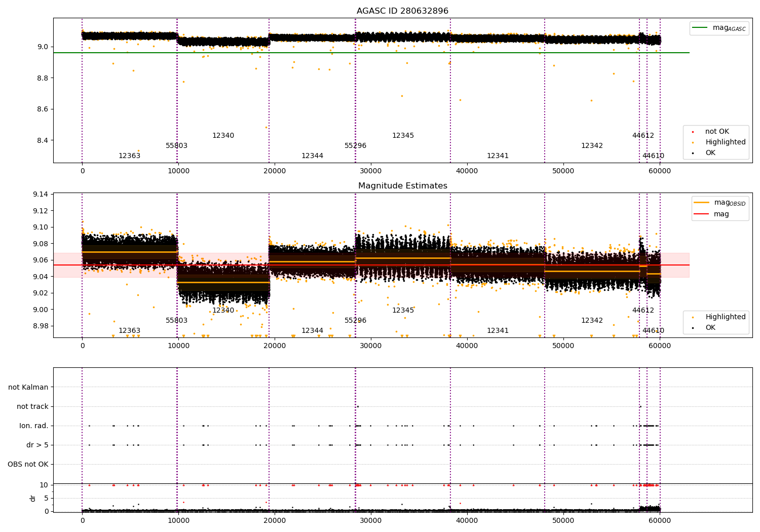Click the y-axis tick '9.06'
This screenshot has height=532, width=760.
point(40,260)
